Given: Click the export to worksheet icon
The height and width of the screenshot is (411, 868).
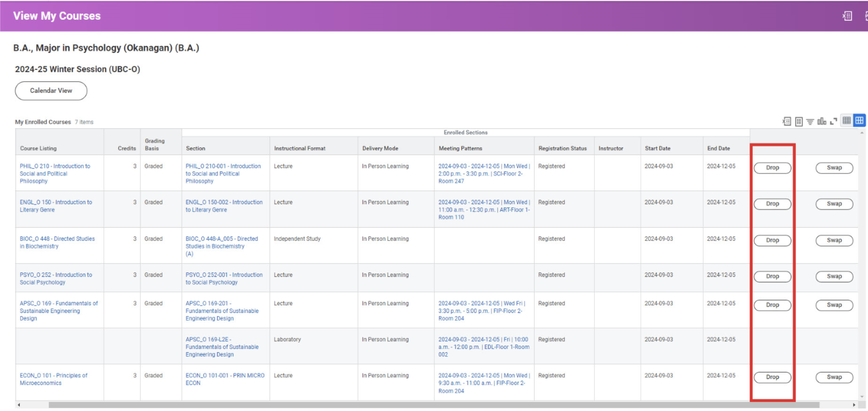Looking at the screenshot, I should click(x=799, y=121).
